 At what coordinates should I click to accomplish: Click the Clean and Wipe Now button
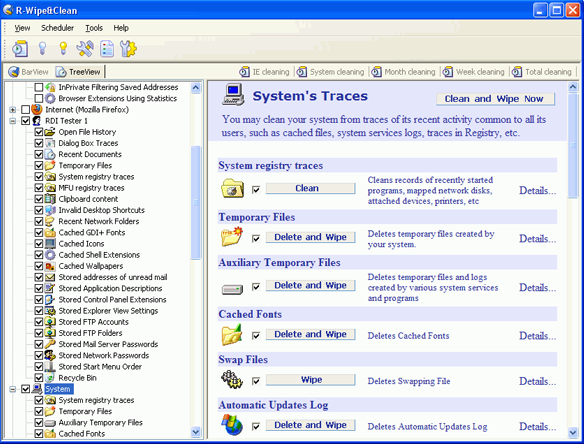495,99
